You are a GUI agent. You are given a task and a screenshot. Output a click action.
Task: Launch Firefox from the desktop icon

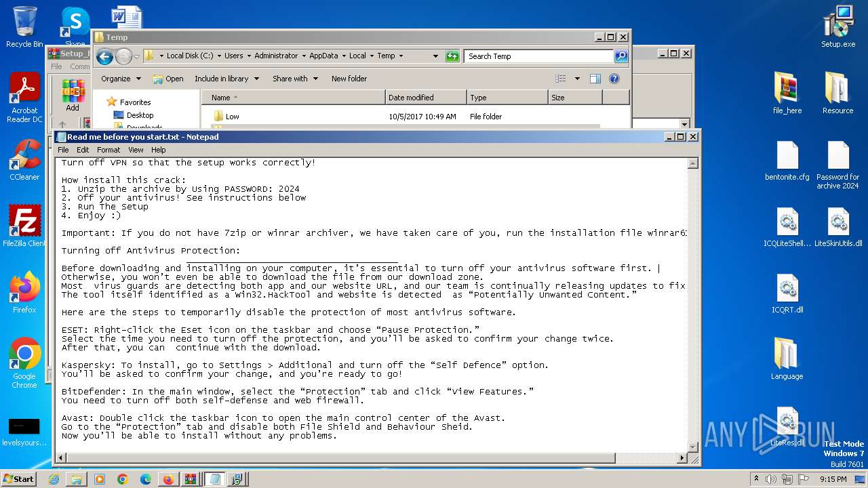24,293
